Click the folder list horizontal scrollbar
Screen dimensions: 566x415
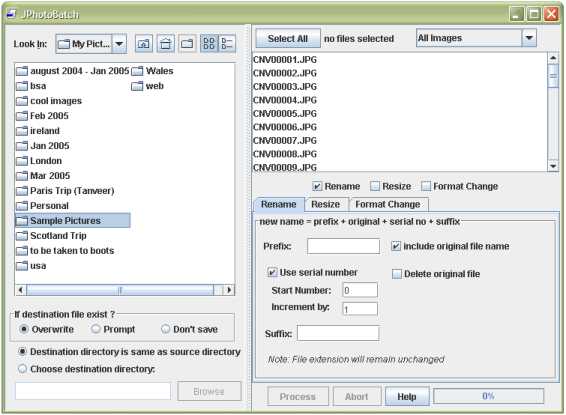(125, 290)
